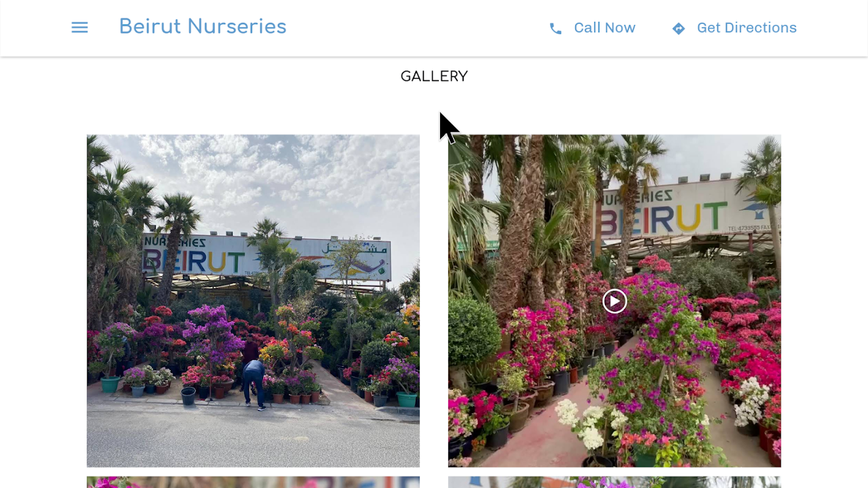The image size is (868, 488).
Task: Click the round green topiary bush in the video thumbnail
Action: 473,331
